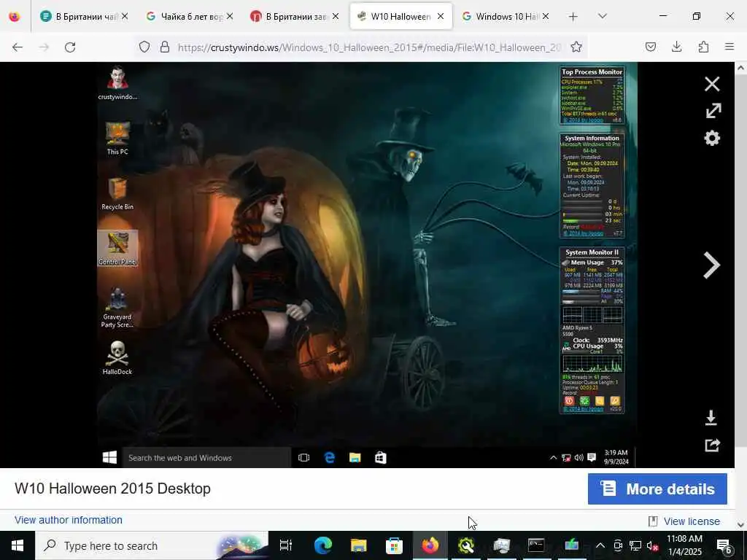The image size is (747, 560).
Task: Open Microsoft Edge from the taskbar
Action: (x=322, y=545)
